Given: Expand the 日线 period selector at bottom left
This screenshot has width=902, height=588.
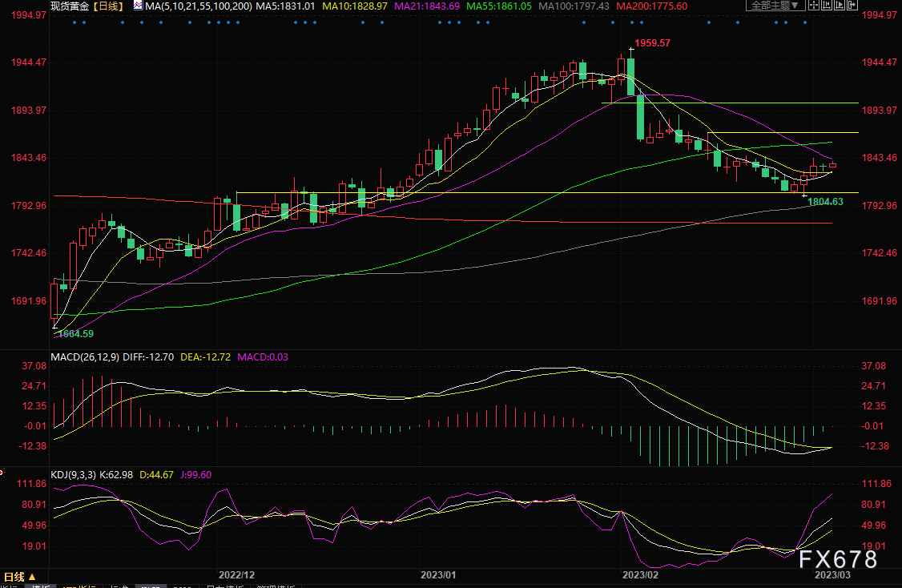Looking at the screenshot, I should (20, 577).
